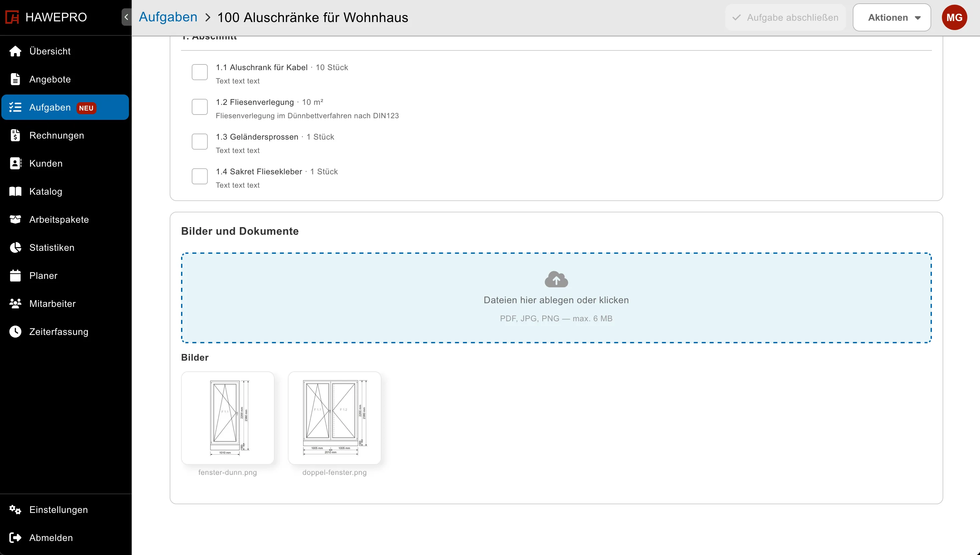Click the 'PDF, JPG, PNG — max. 6 MB' hint
Screen dimensions: 980x555
coord(556,318)
